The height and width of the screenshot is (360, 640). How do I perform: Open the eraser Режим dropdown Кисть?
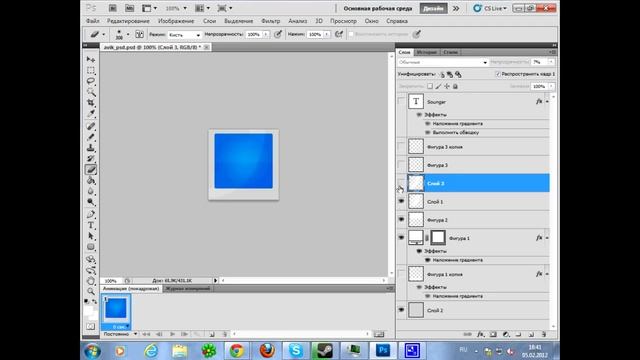(x=184, y=35)
